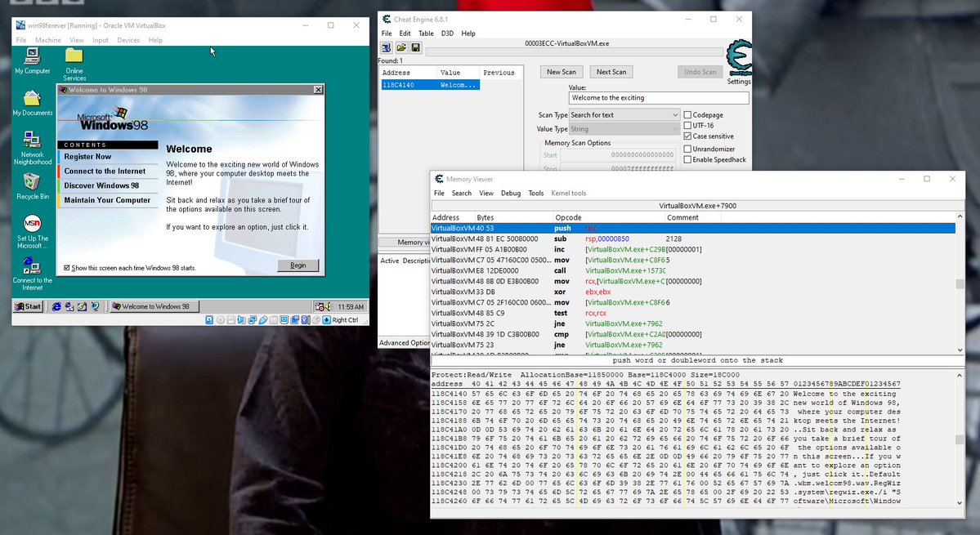Click Register Now in the Contents list
Image resolution: width=980 pixels, height=535 pixels.
pos(108,157)
